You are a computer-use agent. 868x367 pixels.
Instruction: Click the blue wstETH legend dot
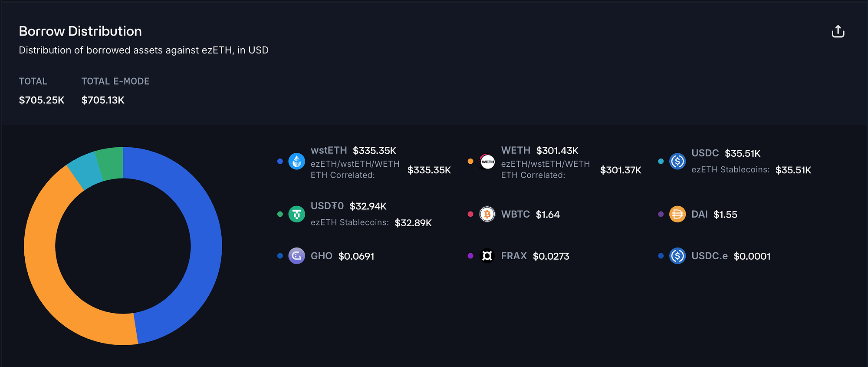tap(280, 162)
